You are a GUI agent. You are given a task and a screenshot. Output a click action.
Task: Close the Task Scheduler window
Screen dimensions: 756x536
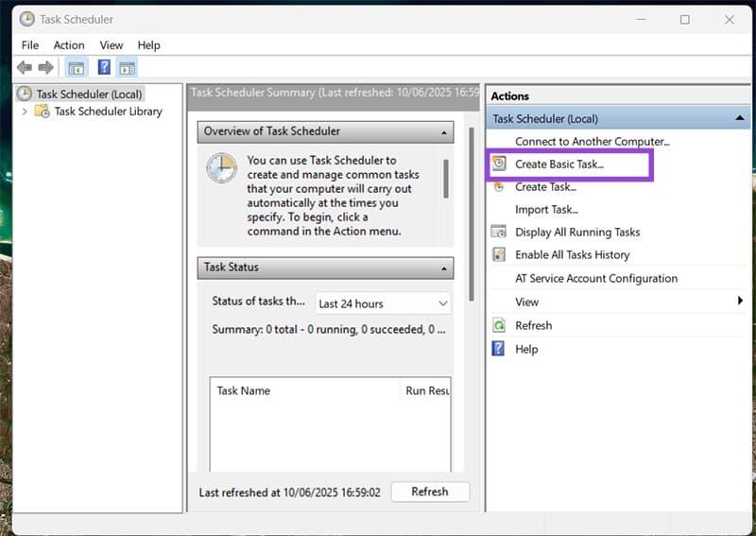tap(729, 19)
